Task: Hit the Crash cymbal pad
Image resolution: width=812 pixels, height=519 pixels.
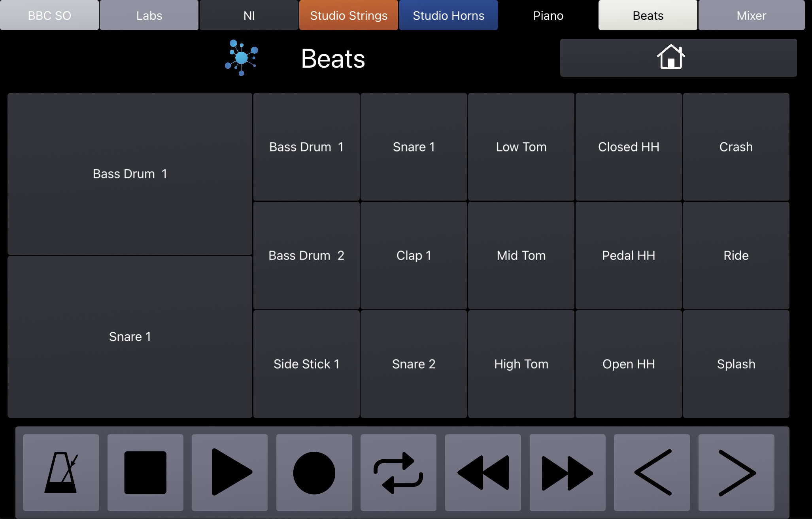Action: pos(736,147)
